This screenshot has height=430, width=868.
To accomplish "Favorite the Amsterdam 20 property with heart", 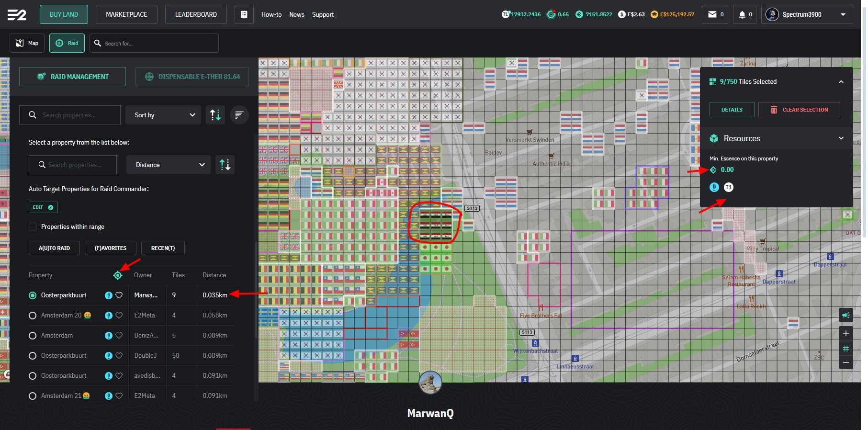I will tap(119, 316).
